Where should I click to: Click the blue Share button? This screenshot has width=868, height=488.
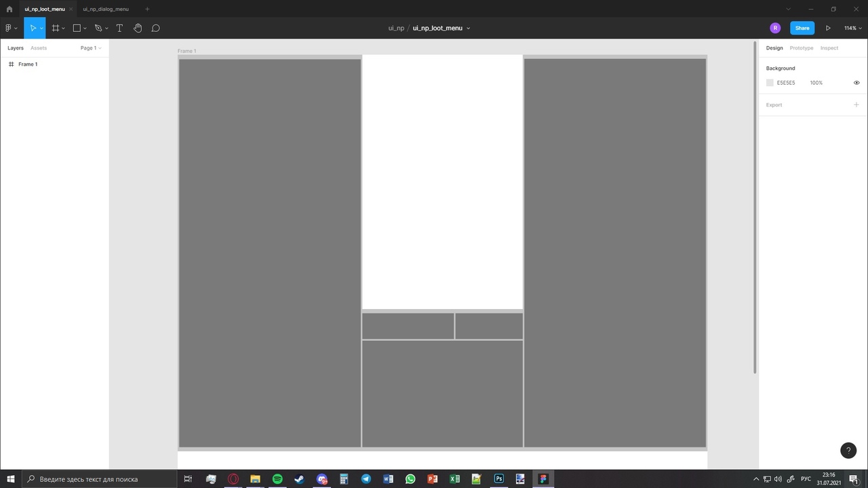tap(802, 28)
